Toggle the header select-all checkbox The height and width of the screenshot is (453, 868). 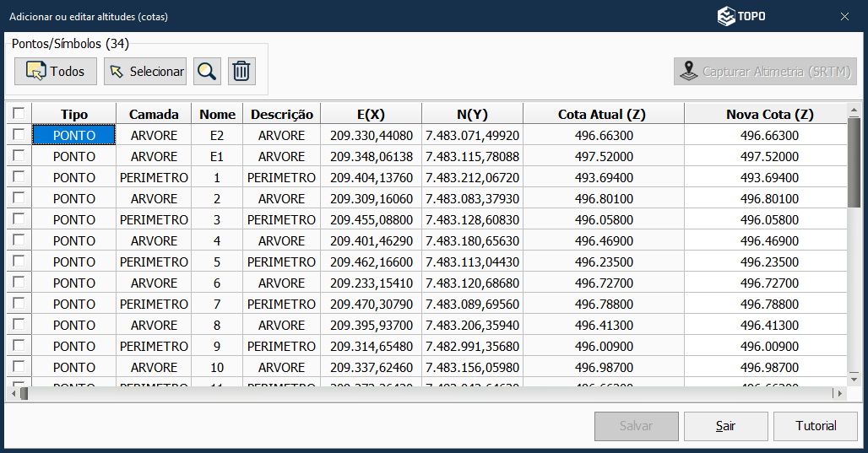tap(19, 114)
